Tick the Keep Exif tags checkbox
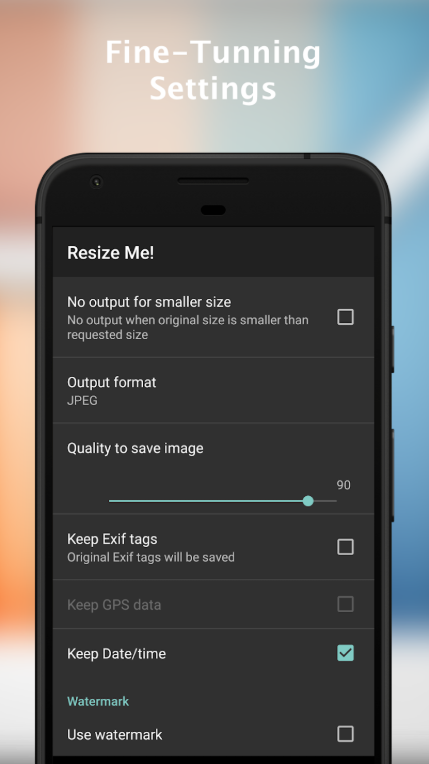429x764 pixels. click(345, 547)
